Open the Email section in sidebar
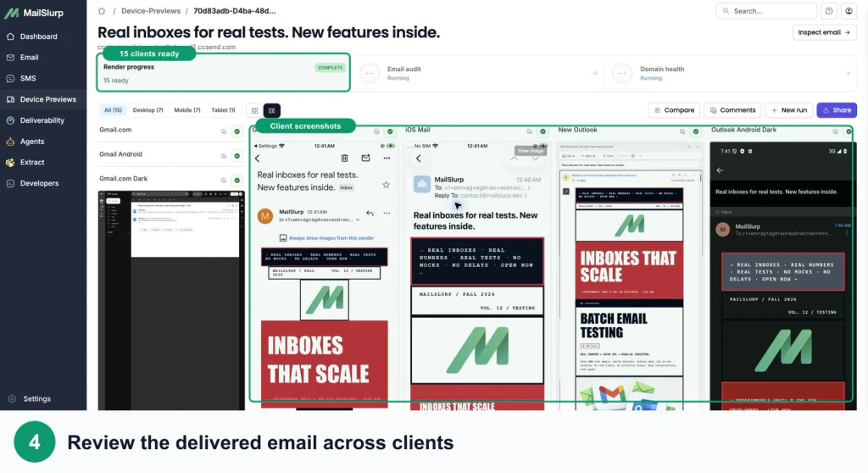 tap(30, 58)
